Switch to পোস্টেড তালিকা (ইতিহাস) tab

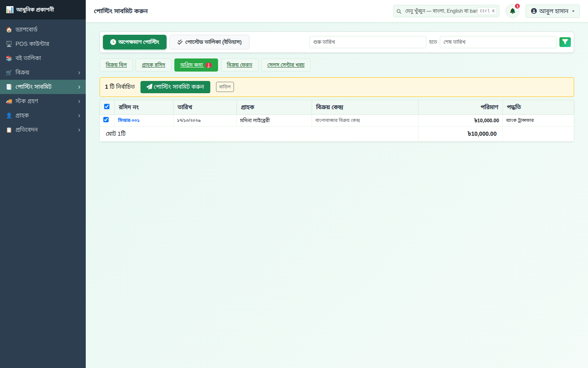(209, 42)
